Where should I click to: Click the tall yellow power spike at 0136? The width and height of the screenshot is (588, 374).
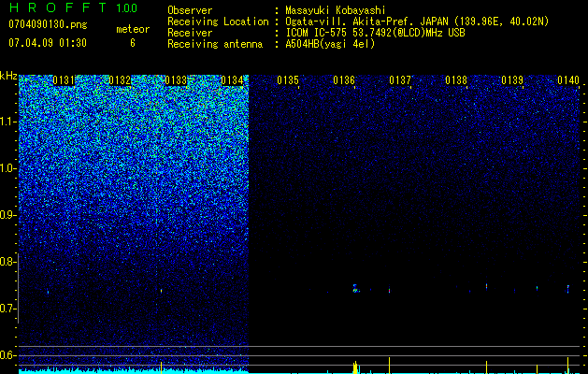pyautogui.click(x=355, y=367)
